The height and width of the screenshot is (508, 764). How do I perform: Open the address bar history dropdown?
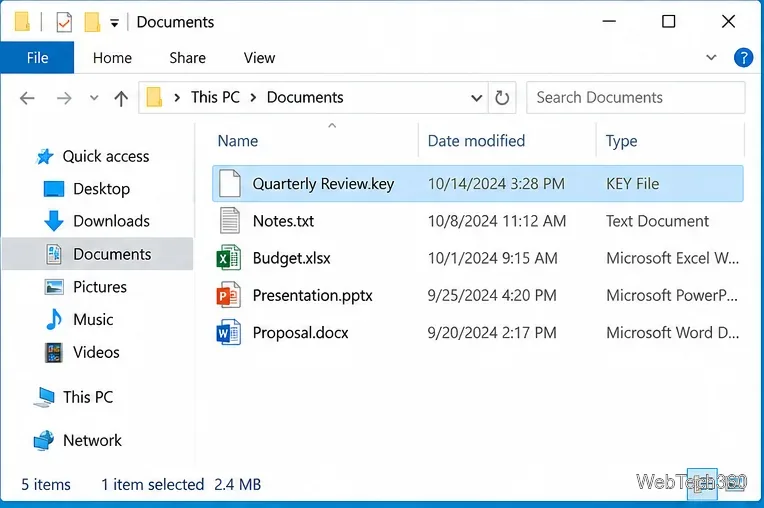pos(477,98)
